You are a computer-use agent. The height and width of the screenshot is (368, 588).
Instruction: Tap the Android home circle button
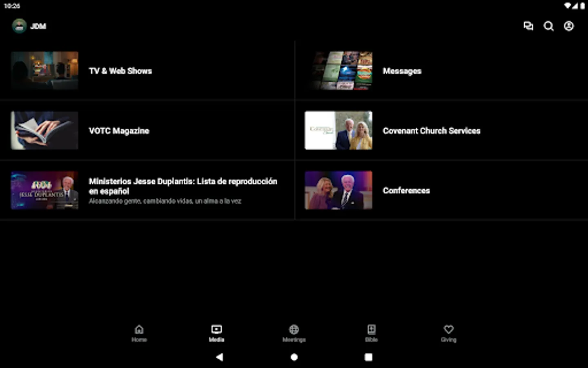coord(294,357)
